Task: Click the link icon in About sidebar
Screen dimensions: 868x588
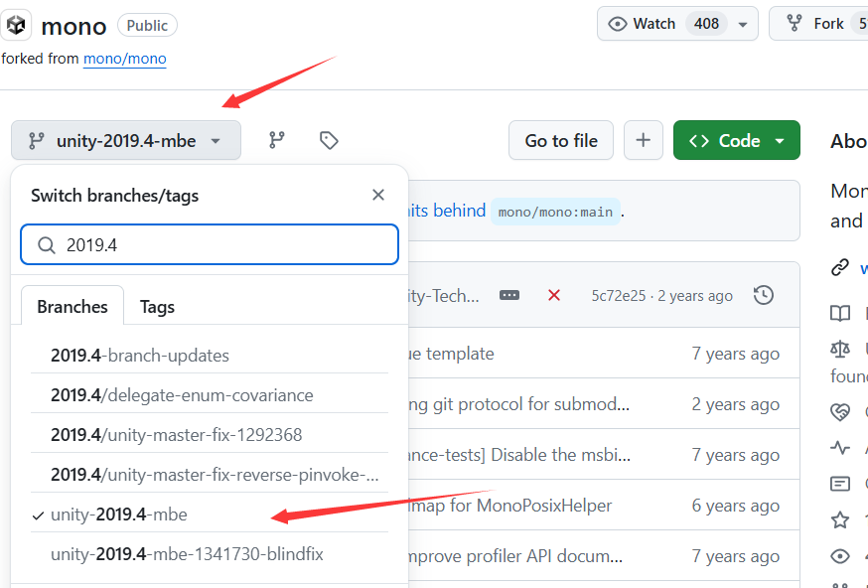Action: tap(840, 267)
